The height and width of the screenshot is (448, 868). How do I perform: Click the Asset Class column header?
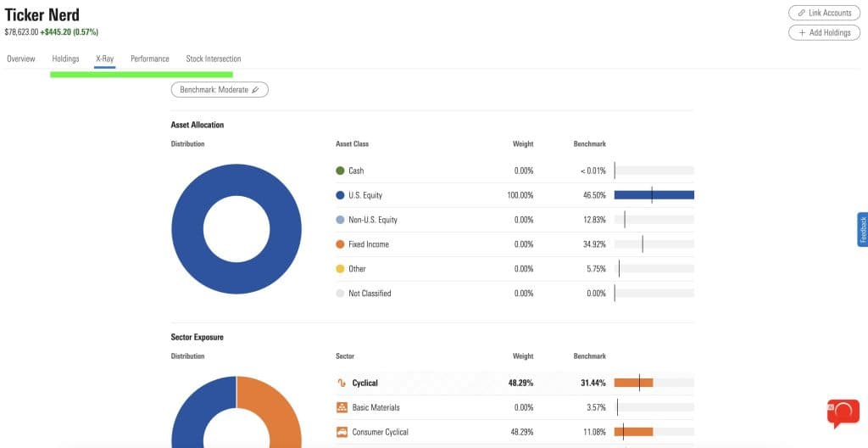coord(352,143)
